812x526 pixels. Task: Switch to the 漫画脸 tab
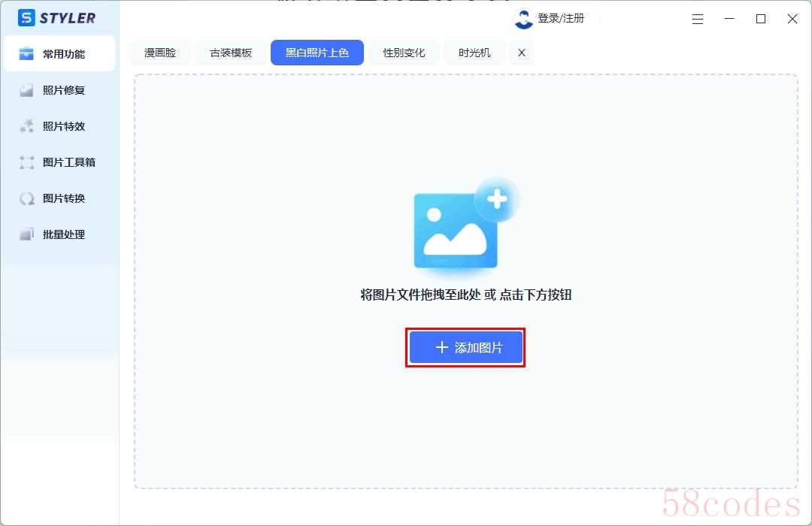(x=160, y=53)
